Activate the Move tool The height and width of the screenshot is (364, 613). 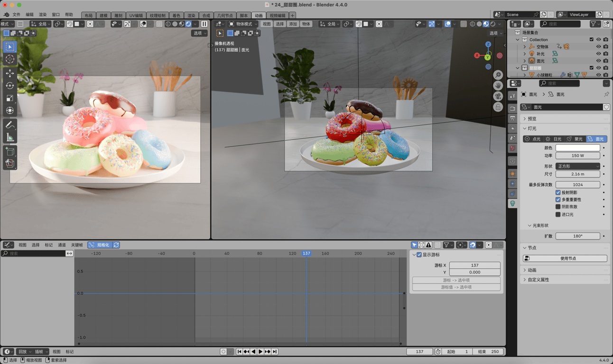tap(10, 73)
